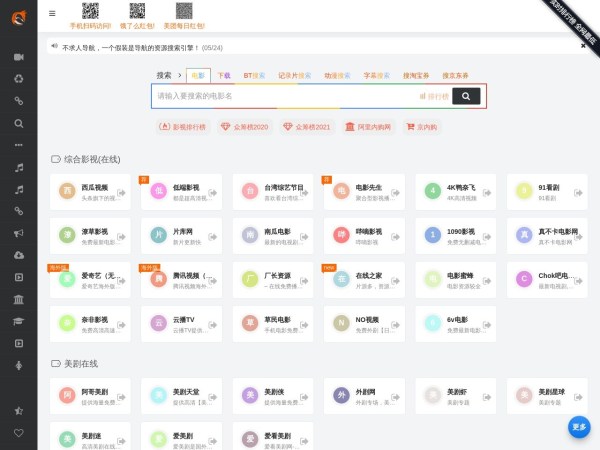Image resolution: width=600 pixels, height=450 pixels.
Task: Click the heart icon at sidebar bottom
Action: click(18, 432)
